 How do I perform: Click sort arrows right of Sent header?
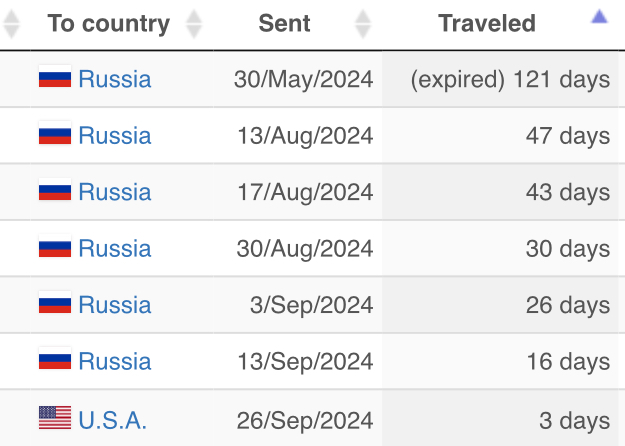363,24
